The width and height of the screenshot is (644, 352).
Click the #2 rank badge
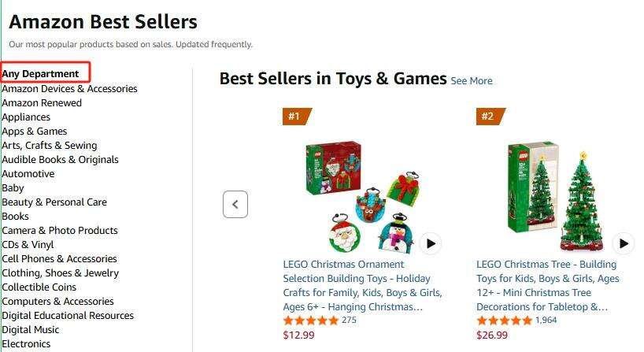[x=490, y=117]
